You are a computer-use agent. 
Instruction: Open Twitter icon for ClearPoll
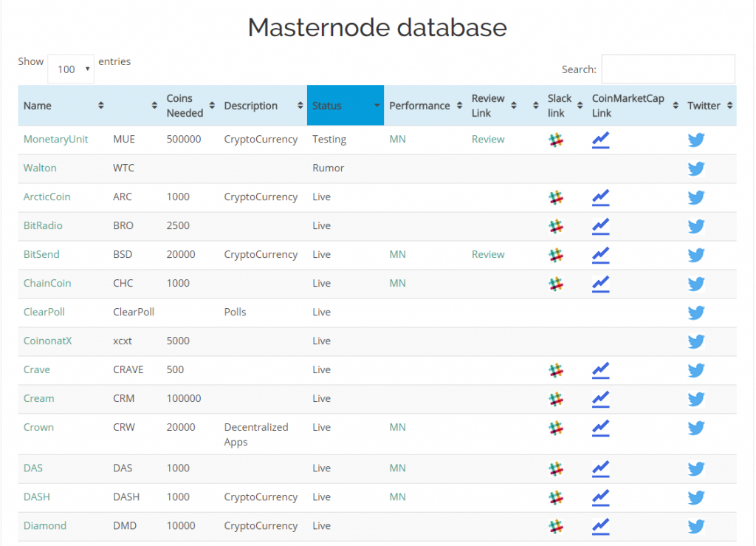click(696, 313)
